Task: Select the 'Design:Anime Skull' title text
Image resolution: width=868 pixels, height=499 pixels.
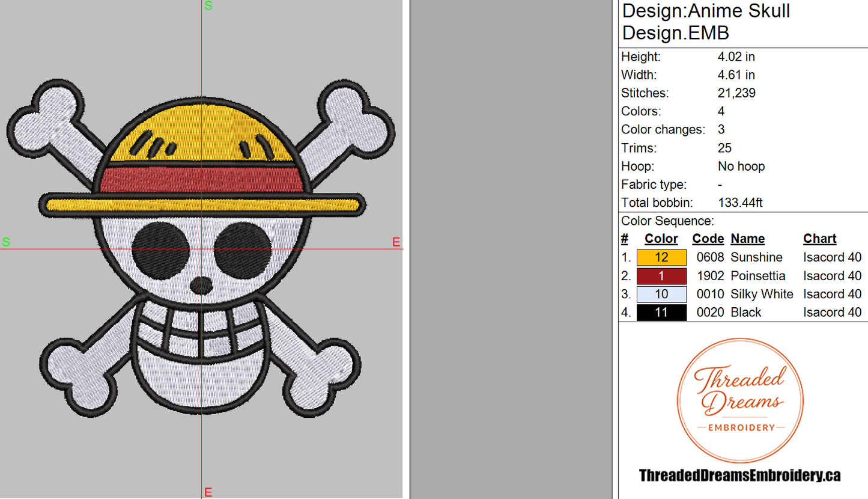Action: click(706, 11)
